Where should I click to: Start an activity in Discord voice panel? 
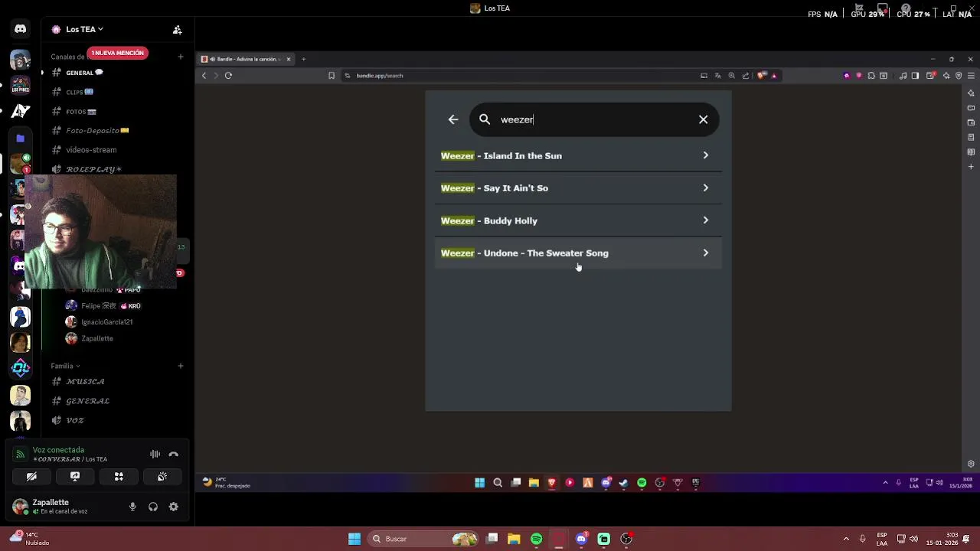[x=119, y=477]
